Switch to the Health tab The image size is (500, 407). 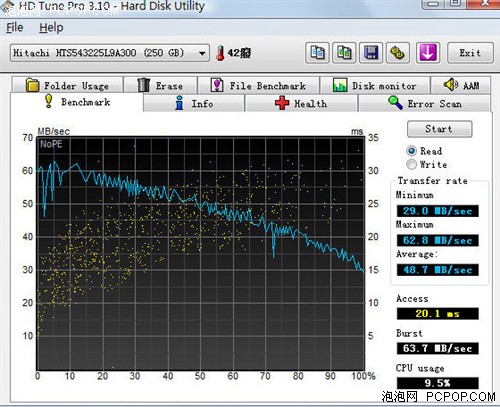point(301,103)
